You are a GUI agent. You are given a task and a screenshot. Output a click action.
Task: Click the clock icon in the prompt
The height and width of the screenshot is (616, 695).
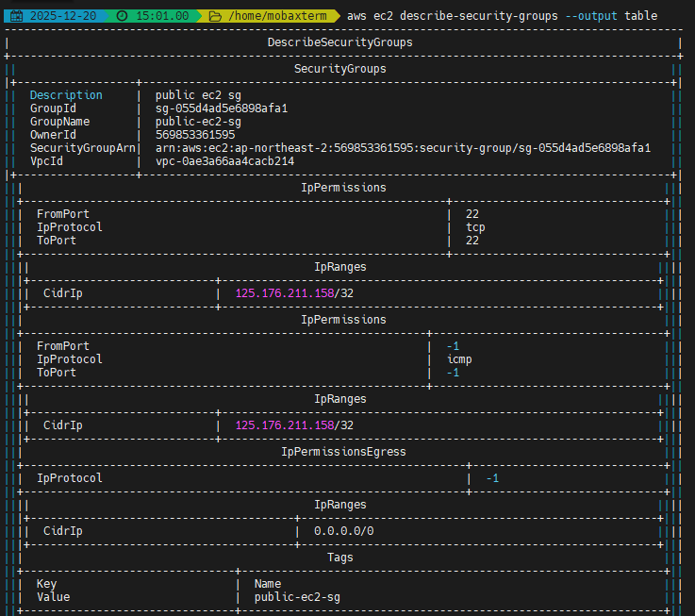[x=122, y=16]
